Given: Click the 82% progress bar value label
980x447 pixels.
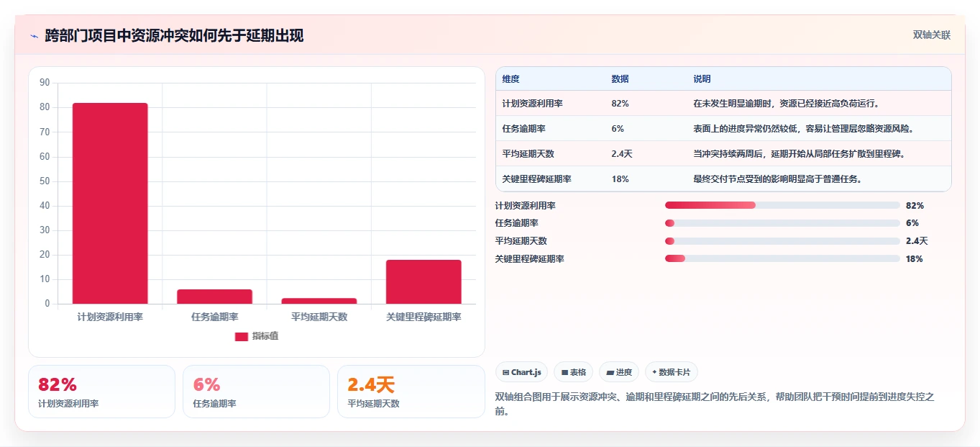Looking at the screenshot, I should pyautogui.click(x=915, y=206).
